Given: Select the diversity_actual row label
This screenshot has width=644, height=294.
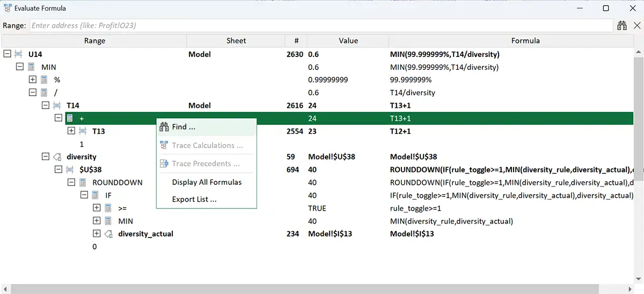Looking at the screenshot, I should (146, 234).
